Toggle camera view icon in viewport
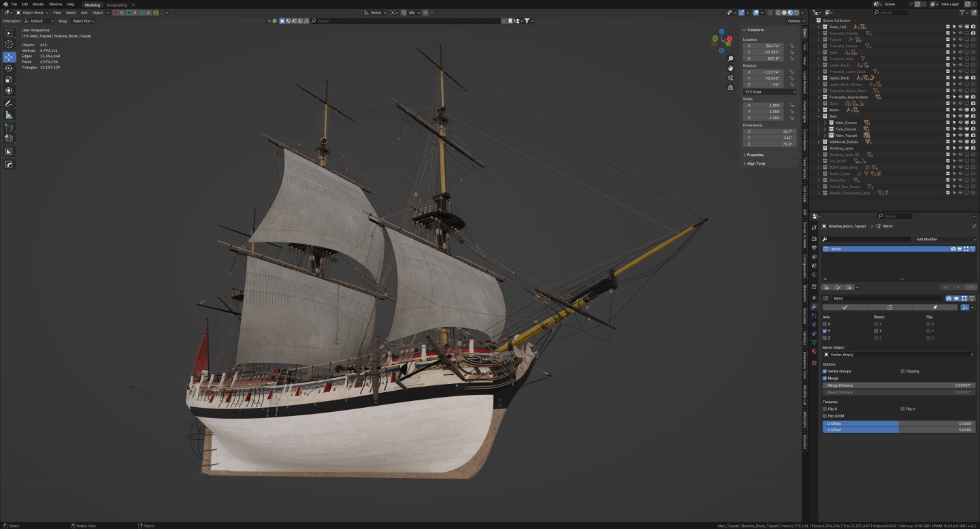Screen dimensions: 980x529 click(x=730, y=78)
